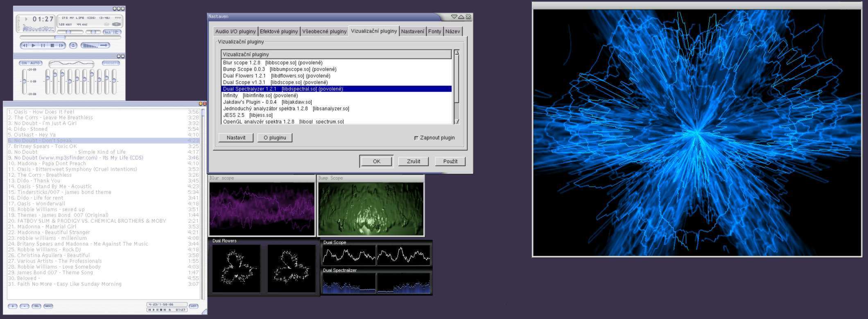Open the Fonty tab
The width and height of the screenshot is (868, 319).
click(x=434, y=32)
